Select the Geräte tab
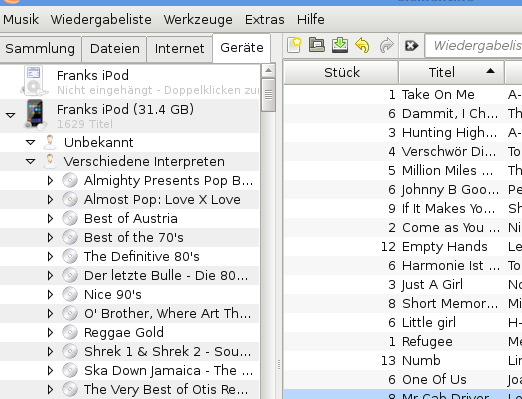 242,48
